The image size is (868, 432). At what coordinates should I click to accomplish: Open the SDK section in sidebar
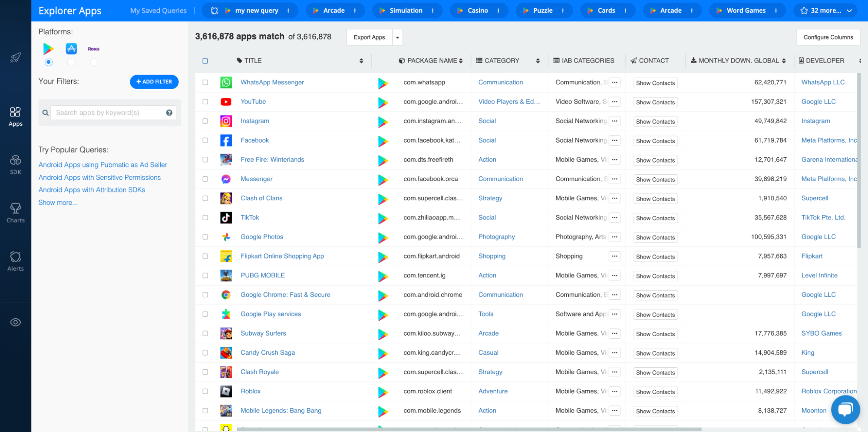[x=15, y=165]
